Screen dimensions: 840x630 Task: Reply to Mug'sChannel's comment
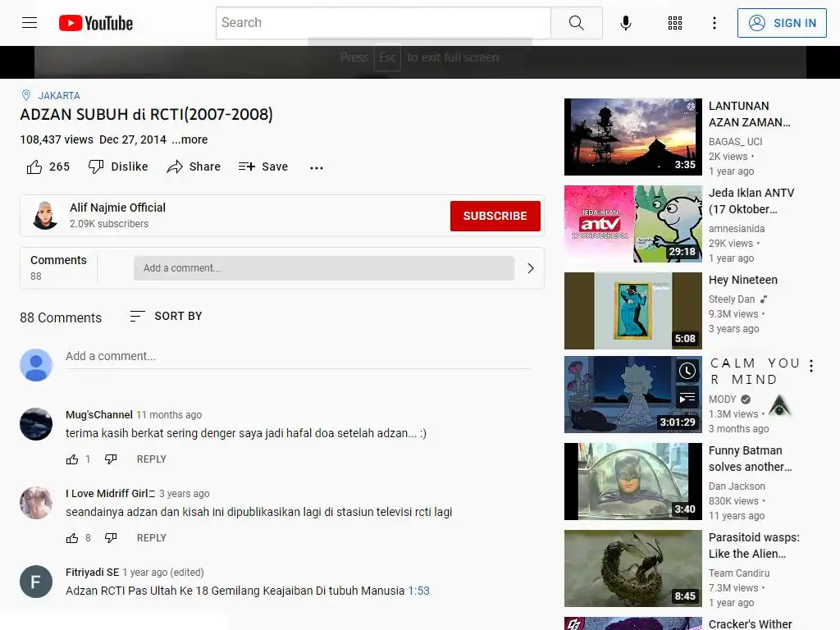pyautogui.click(x=152, y=459)
